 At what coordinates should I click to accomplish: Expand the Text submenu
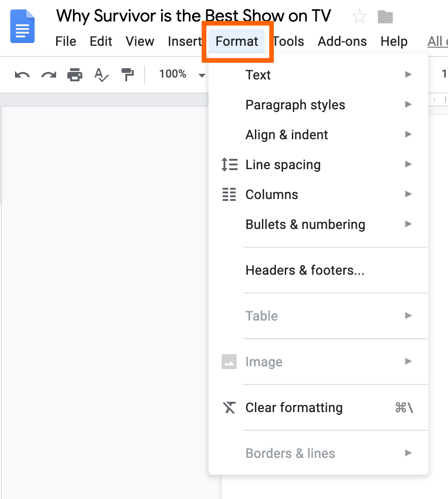[x=318, y=75]
